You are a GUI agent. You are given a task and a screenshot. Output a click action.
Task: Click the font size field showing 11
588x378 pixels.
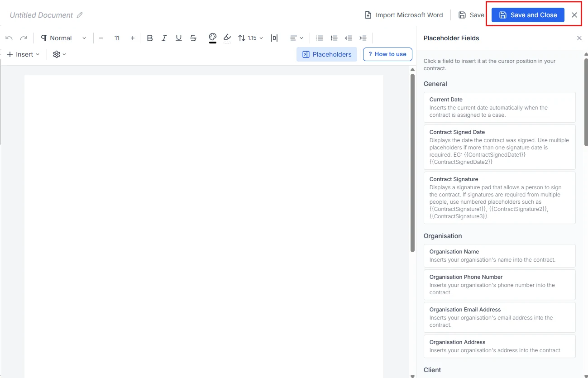click(117, 38)
